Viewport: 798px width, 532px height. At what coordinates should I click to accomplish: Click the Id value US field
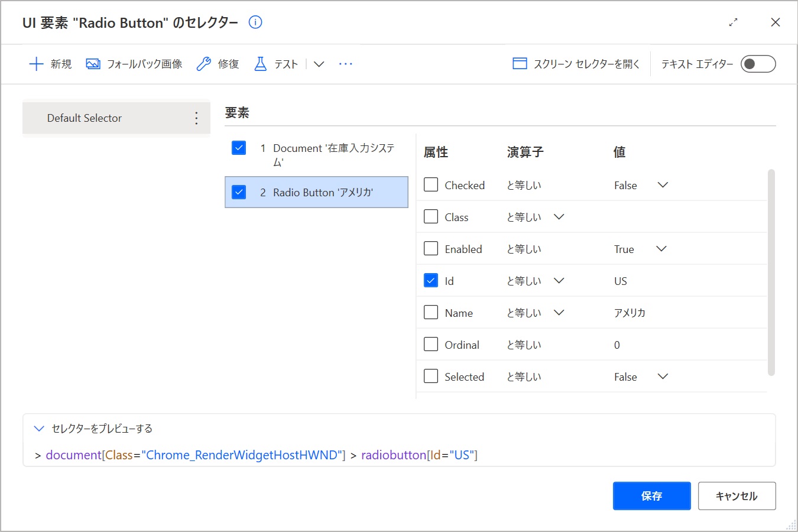click(621, 281)
